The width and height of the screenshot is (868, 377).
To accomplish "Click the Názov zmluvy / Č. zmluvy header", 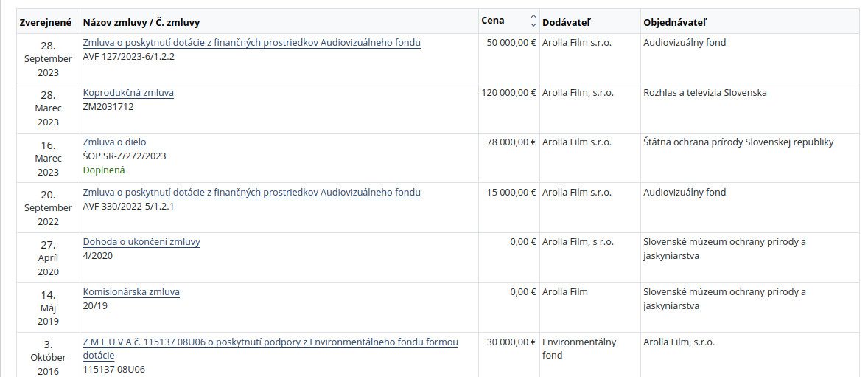I will click(x=141, y=22).
